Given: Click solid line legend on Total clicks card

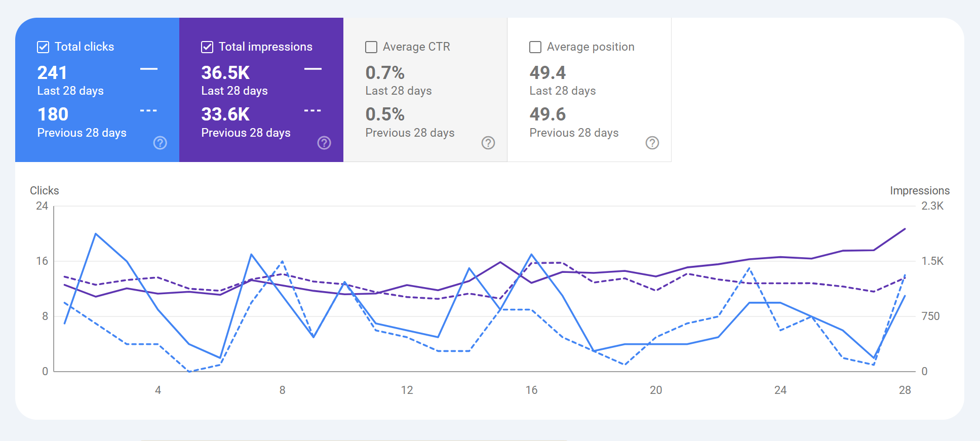Looking at the screenshot, I should click(149, 69).
